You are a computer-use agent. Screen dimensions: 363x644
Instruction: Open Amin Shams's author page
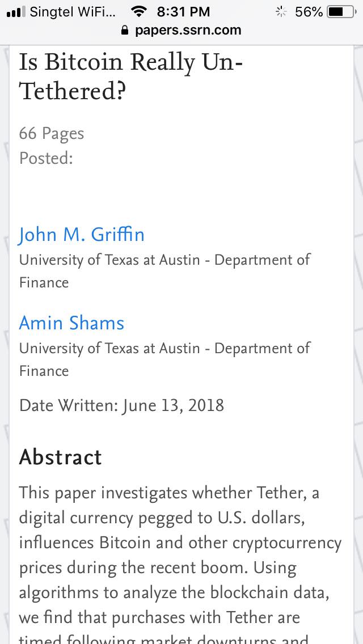[x=71, y=323]
